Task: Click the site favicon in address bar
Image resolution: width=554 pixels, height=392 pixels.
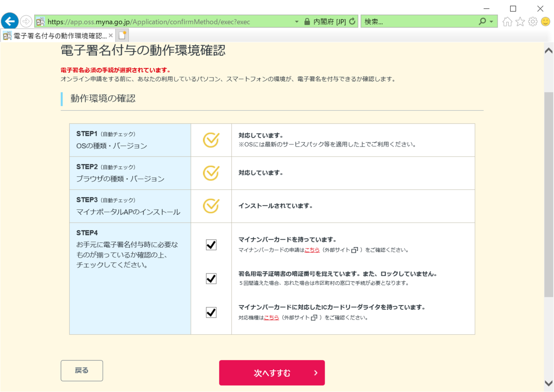Action: click(x=41, y=21)
